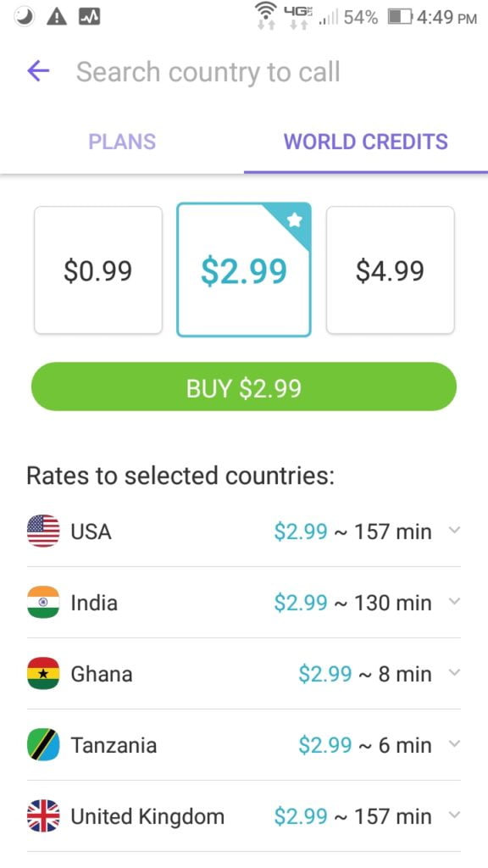Switch to the PLANS tab
Viewport: 488px width, 868px height.
pos(122,142)
